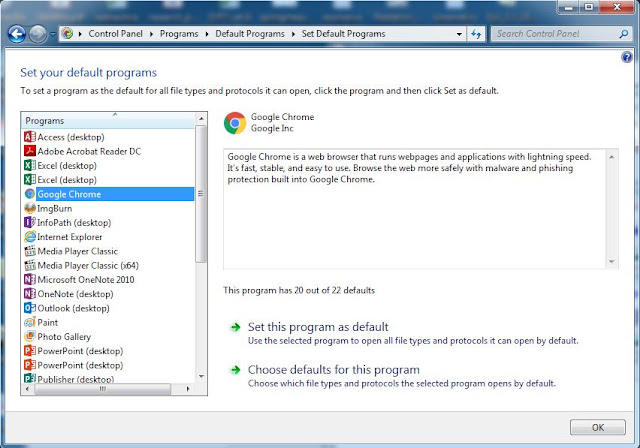
Task: Click the green arrow beside Set this program as default
Action: (235, 327)
